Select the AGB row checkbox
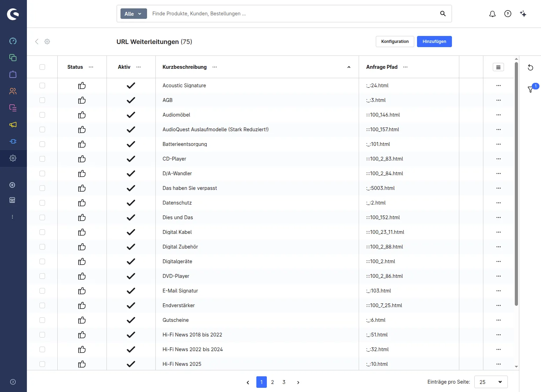 coord(42,100)
